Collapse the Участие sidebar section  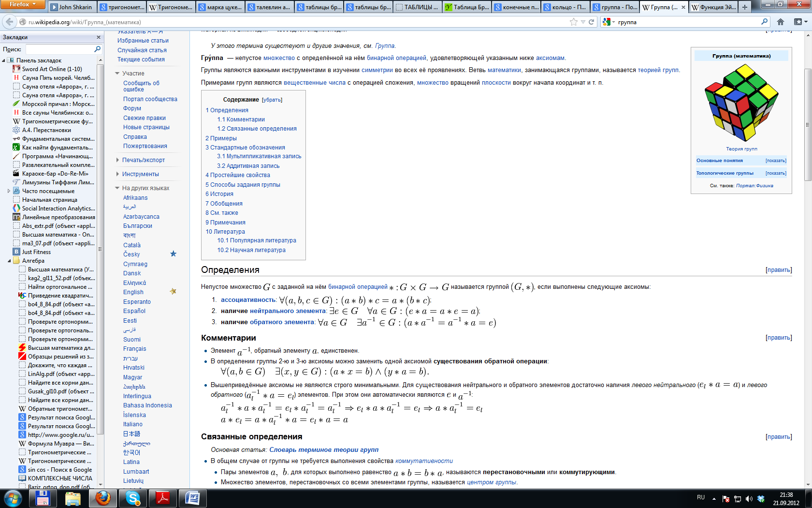tap(117, 74)
